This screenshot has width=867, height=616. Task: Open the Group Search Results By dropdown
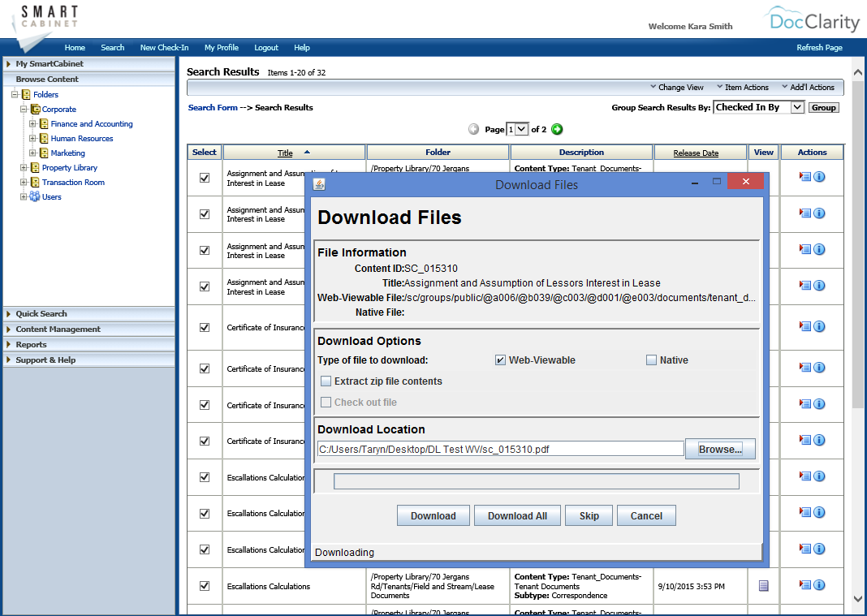click(x=759, y=106)
